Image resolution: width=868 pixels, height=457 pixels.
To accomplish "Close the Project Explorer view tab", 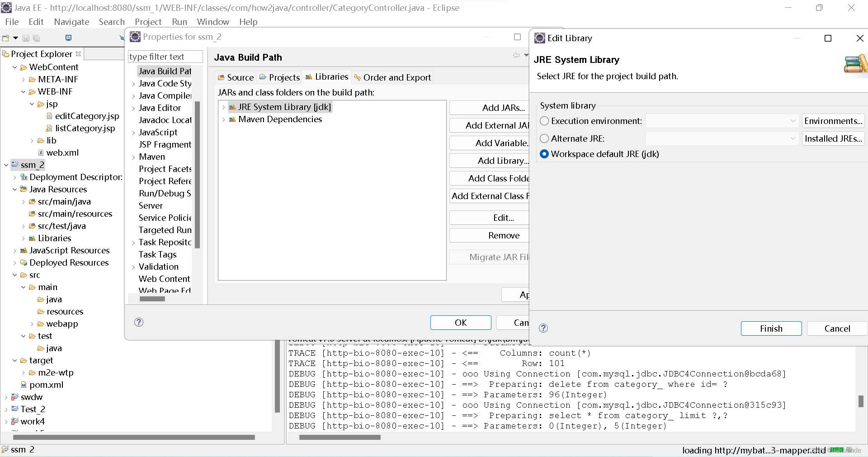I will click(78, 53).
